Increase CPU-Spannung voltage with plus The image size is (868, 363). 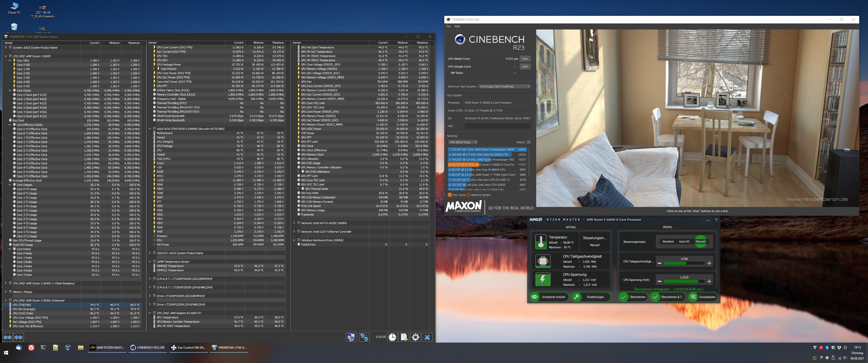[709, 281]
